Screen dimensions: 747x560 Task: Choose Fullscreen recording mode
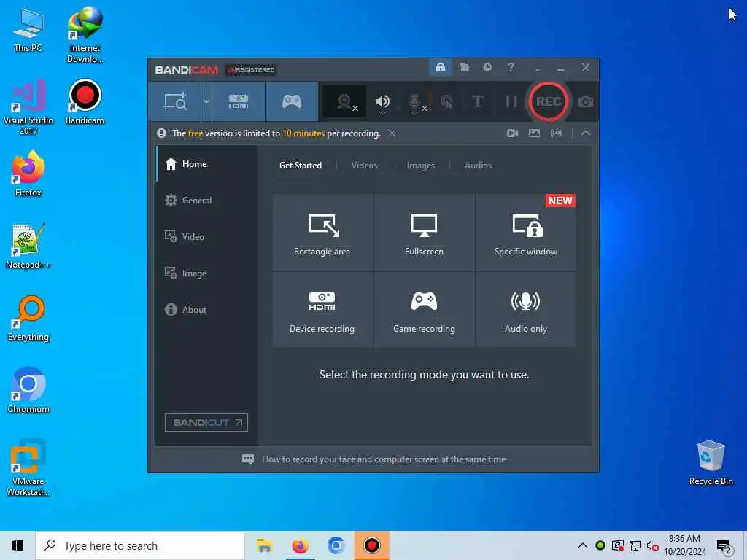[424, 232]
